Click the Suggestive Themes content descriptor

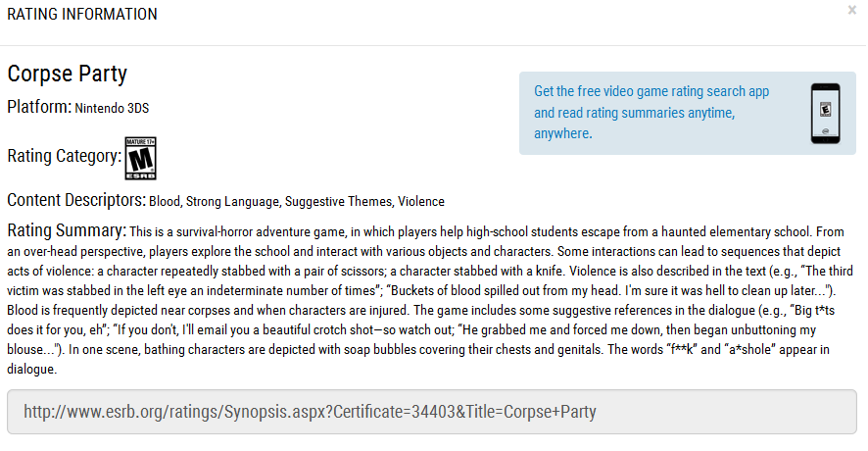tap(338, 202)
